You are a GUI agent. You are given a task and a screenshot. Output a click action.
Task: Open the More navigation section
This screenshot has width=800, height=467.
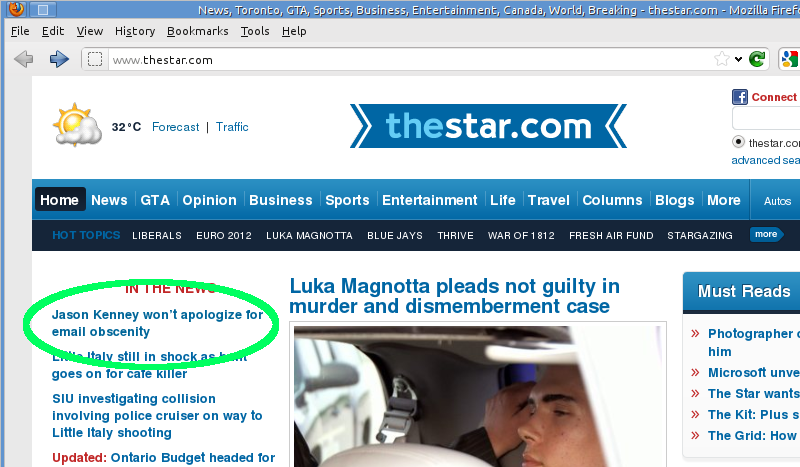723,200
